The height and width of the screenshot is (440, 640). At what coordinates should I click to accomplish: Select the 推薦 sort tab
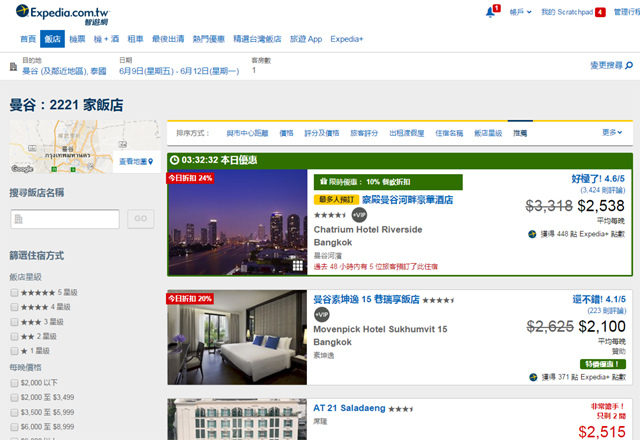pos(520,133)
